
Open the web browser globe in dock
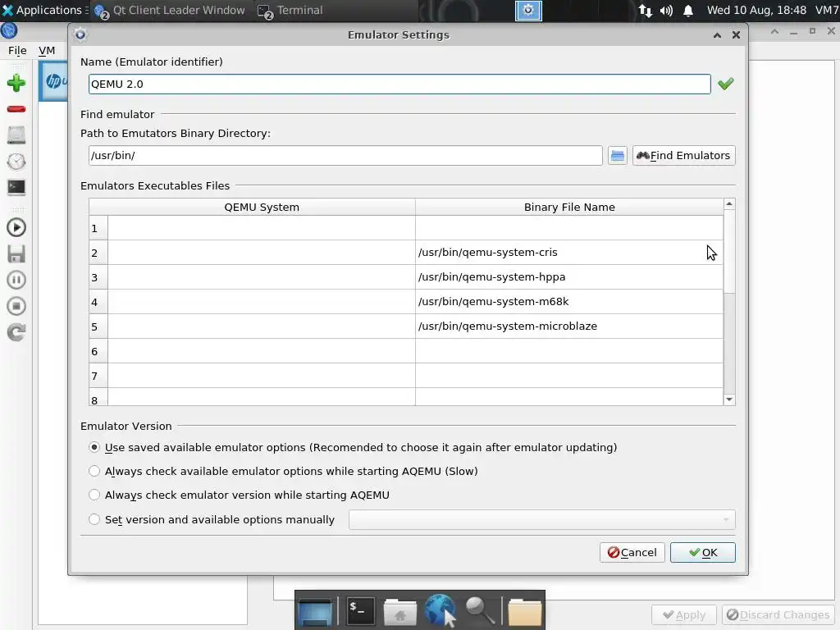click(x=441, y=610)
